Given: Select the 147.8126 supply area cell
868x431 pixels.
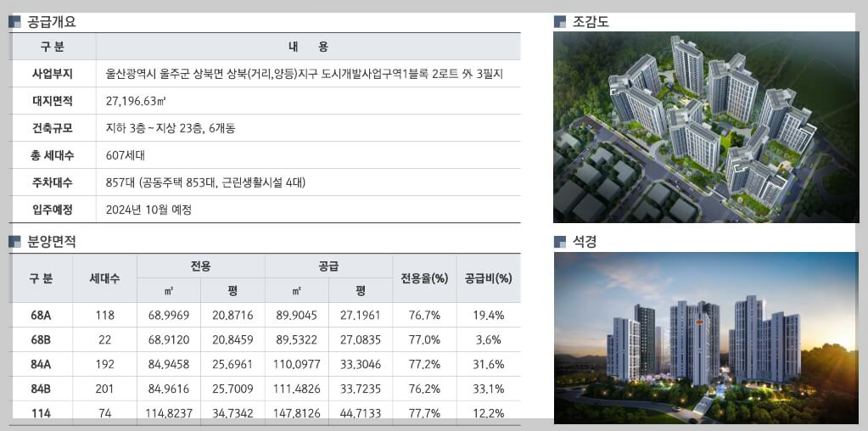Looking at the screenshot, I should coord(297,412).
